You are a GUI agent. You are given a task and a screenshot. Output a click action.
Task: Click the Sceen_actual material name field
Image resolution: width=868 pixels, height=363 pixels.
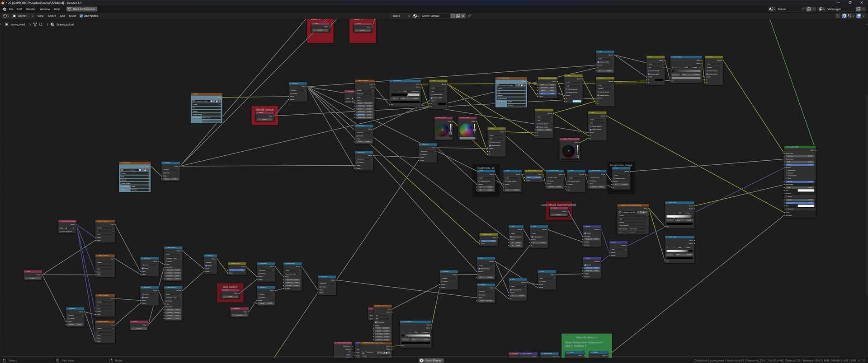(435, 16)
